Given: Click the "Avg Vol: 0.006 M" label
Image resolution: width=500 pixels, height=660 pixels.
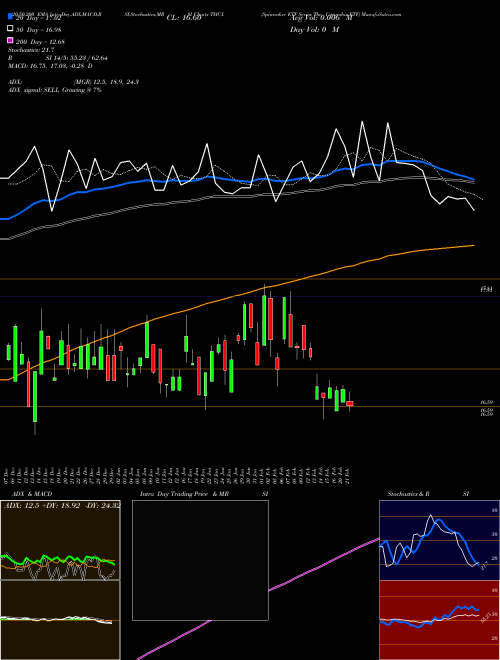Looking at the screenshot, I should click(321, 18).
